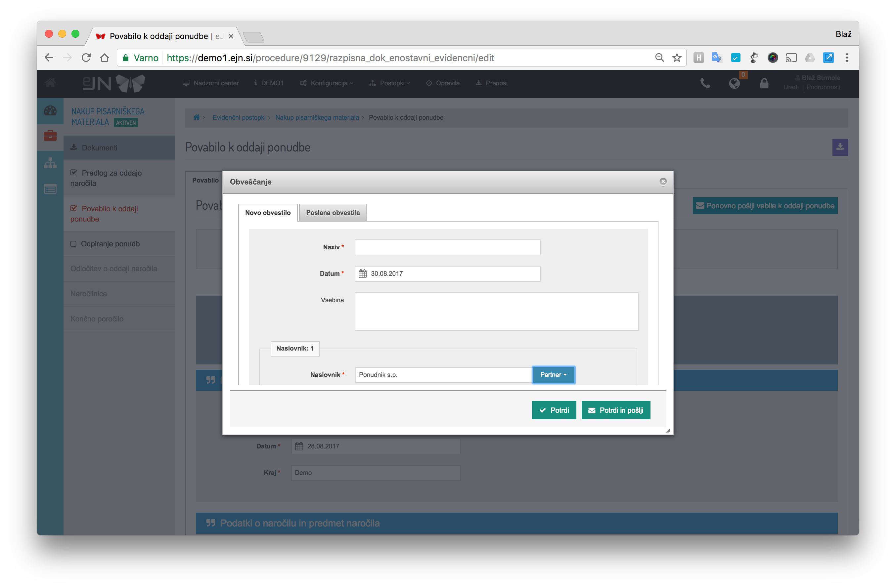Open calendar icon in dialog Datum field
This screenshot has width=896, height=588.
[362, 273]
